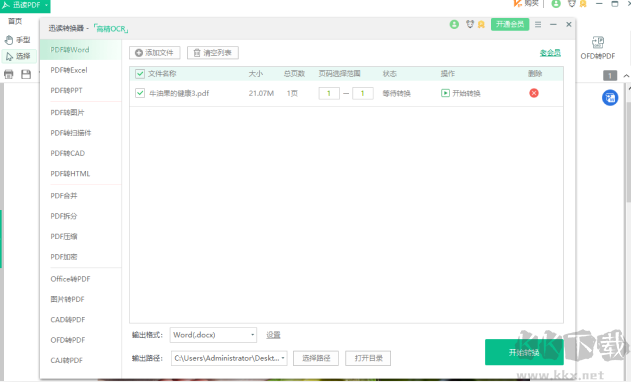Click the 打开目录 open folder button
The image size is (631, 382).
click(x=368, y=358)
